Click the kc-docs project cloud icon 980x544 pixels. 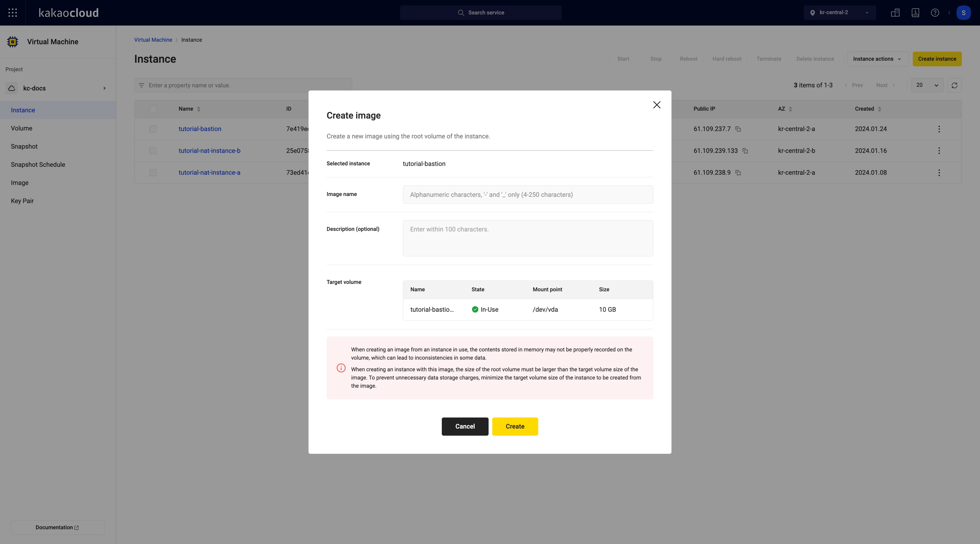pyautogui.click(x=12, y=88)
